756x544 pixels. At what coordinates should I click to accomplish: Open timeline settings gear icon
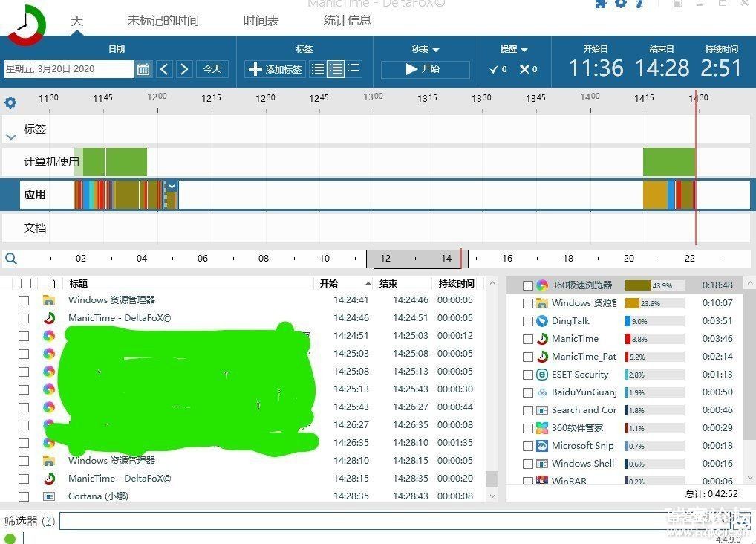tap(10, 103)
